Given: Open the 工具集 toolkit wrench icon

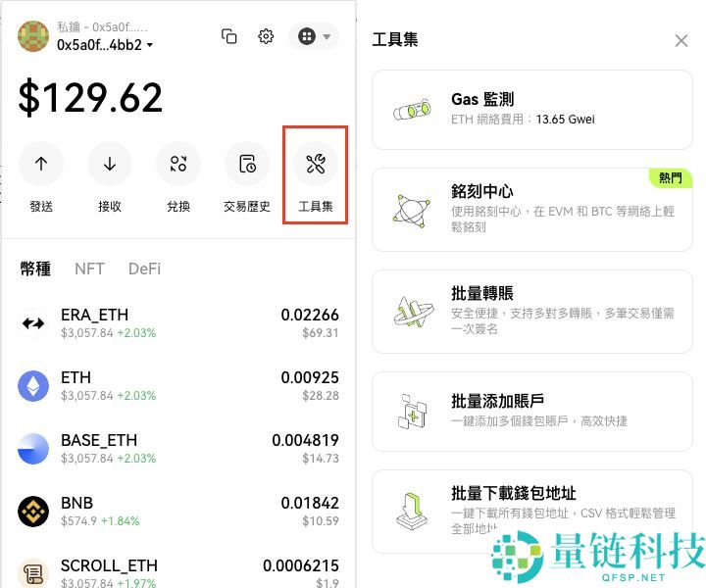Looking at the screenshot, I should (x=316, y=164).
